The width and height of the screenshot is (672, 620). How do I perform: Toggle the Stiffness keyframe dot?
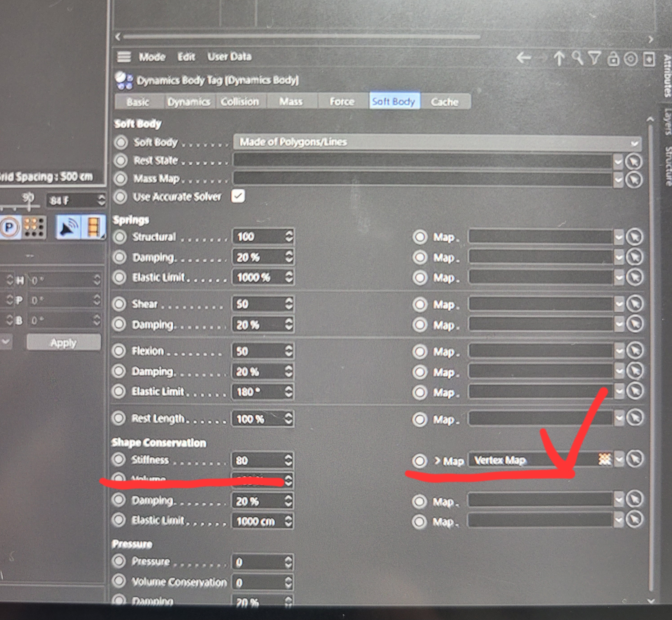[x=119, y=459]
